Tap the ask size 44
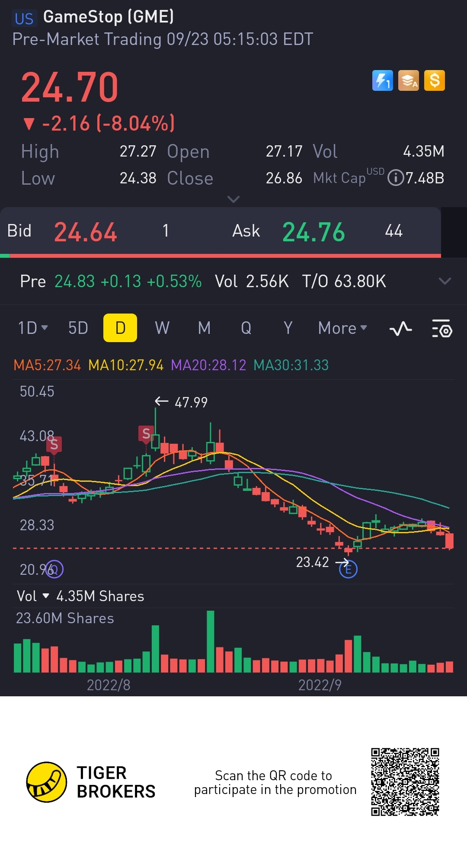 (394, 231)
